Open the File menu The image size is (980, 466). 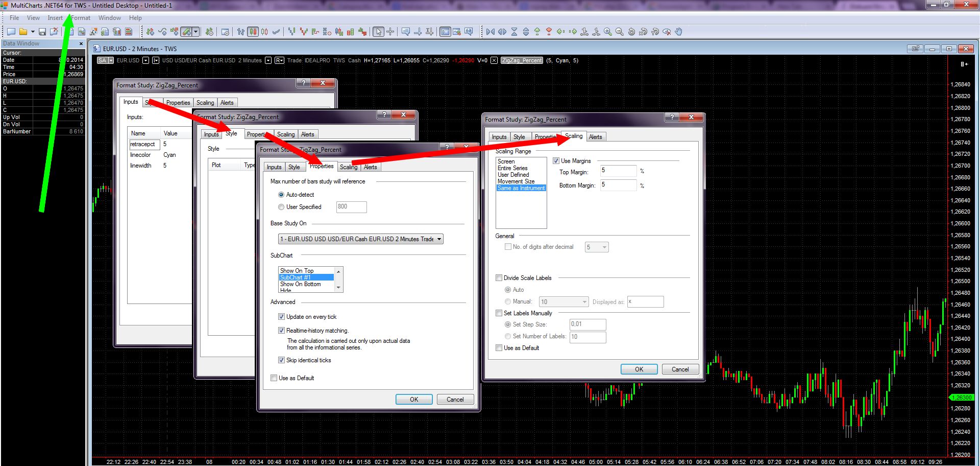(14, 18)
